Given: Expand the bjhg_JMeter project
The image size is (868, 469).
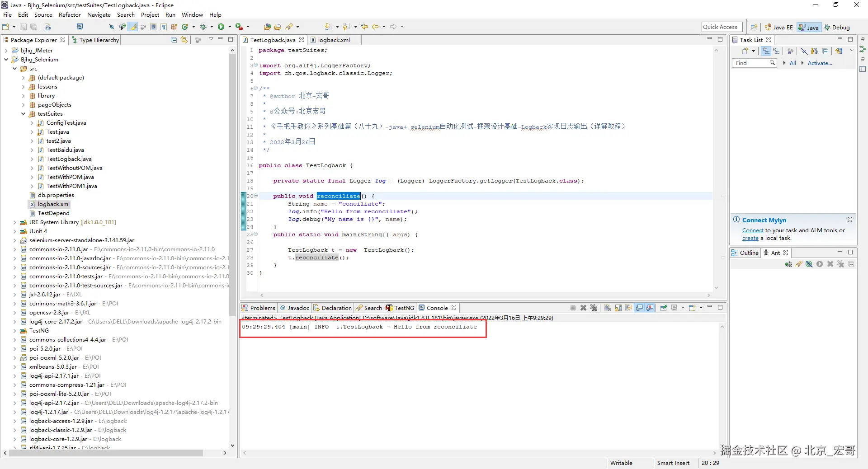Looking at the screenshot, I should pyautogui.click(x=6, y=51).
